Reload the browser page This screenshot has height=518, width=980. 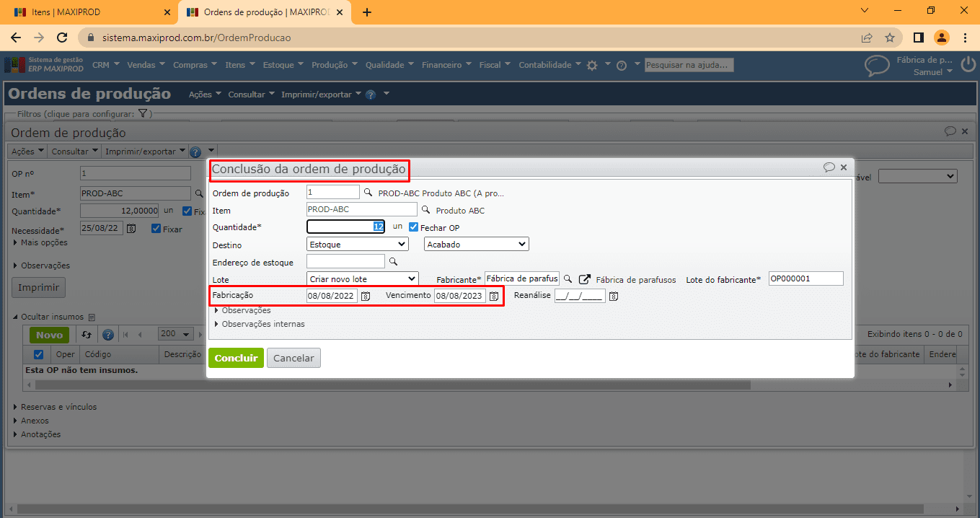(x=62, y=38)
